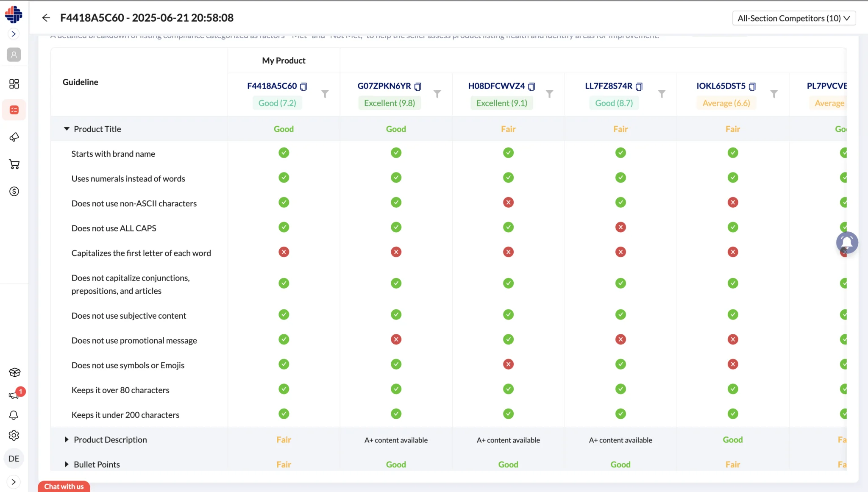Open the megaphone announcements icon with badge
This screenshot has height=492, width=868.
14,395
